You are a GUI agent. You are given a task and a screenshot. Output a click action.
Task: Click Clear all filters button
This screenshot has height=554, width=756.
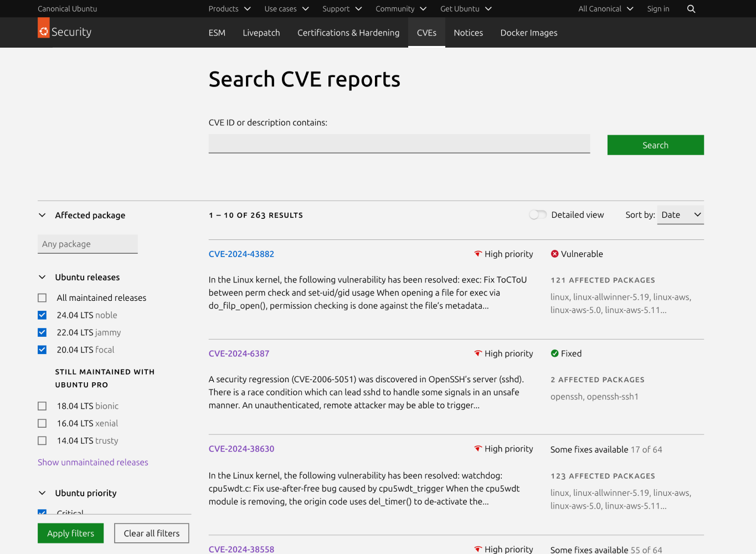(x=152, y=534)
